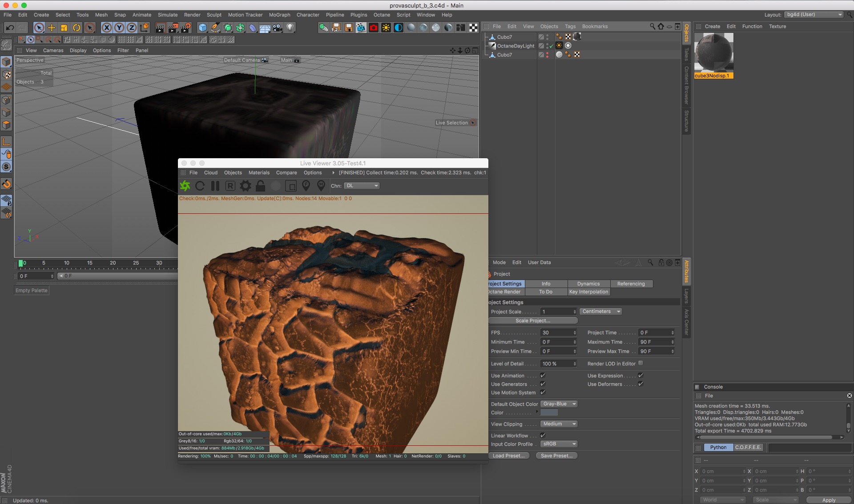Click the Octane send scene icon
Screen dimensions: 854x504
(x=185, y=186)
